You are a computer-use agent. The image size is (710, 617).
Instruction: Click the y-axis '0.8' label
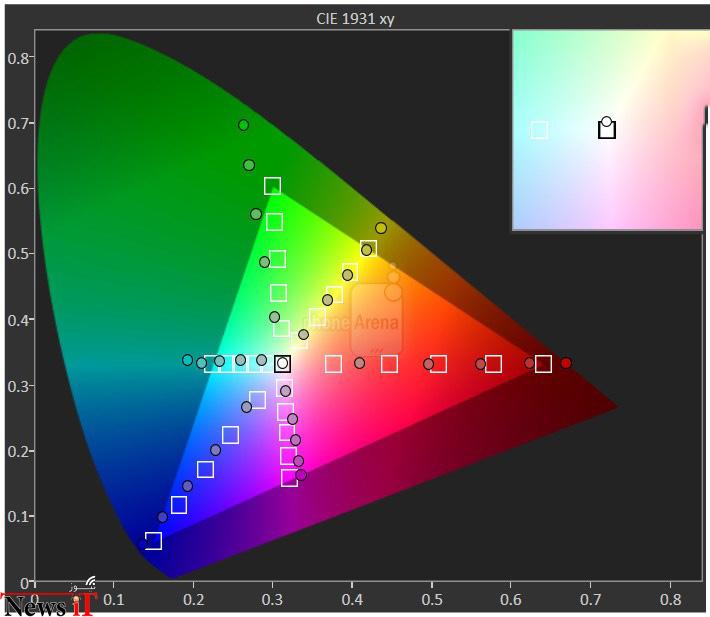tap(19, 58)
